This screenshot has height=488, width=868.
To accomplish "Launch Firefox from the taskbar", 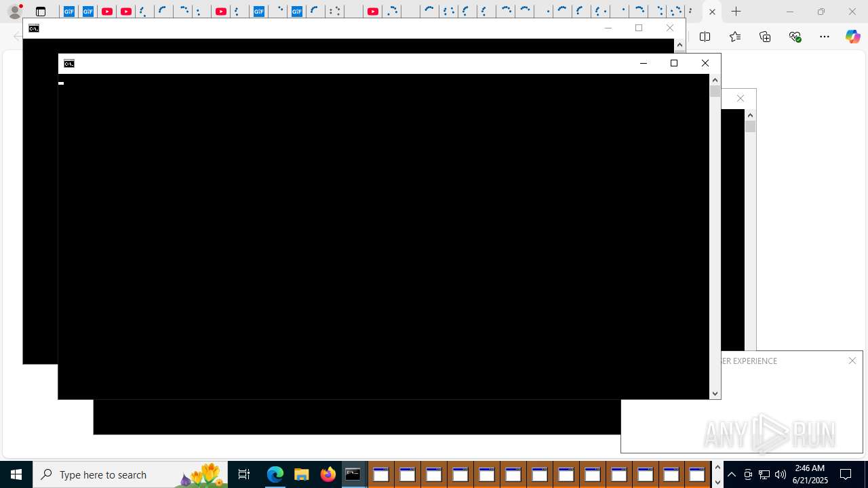I will point(328,474).
